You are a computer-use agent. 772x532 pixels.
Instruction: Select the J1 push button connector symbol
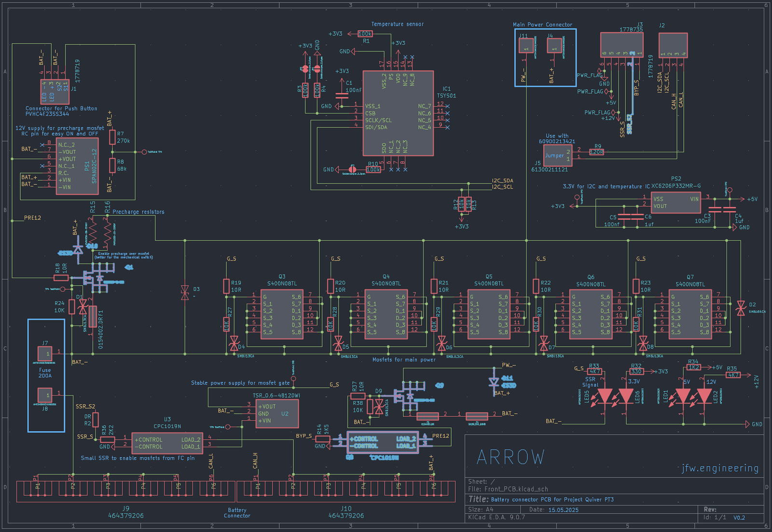[x=55, y=92]
